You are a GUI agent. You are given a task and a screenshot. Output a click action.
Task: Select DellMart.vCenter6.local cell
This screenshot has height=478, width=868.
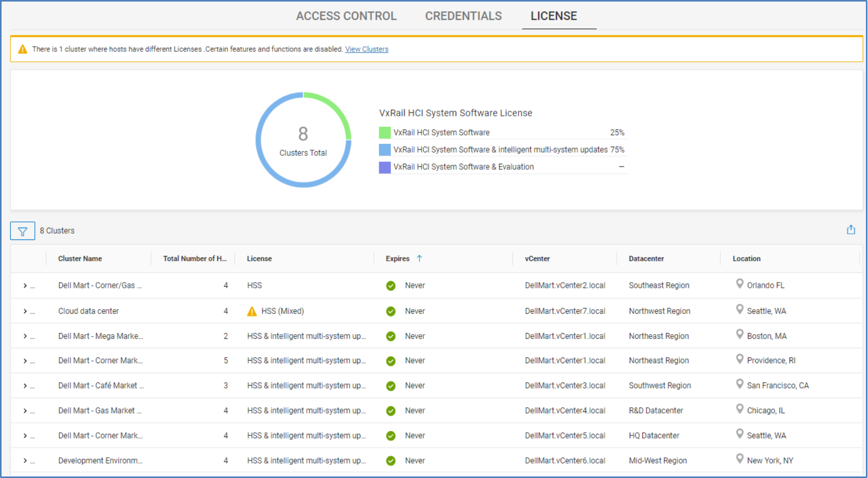565,461
